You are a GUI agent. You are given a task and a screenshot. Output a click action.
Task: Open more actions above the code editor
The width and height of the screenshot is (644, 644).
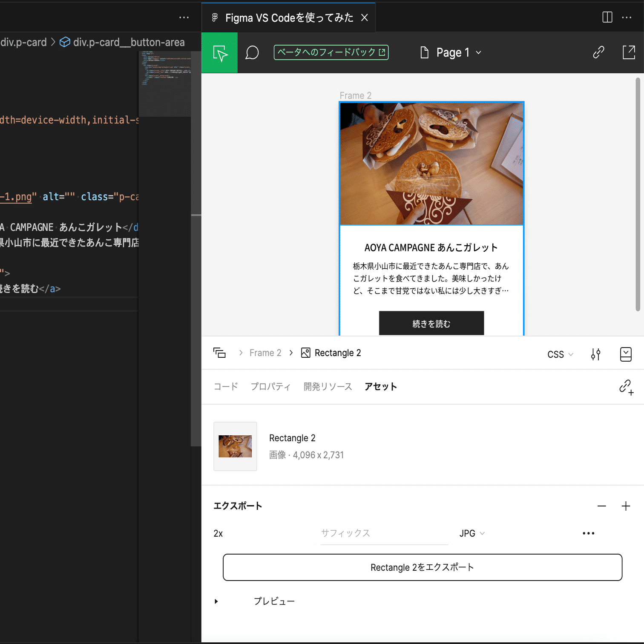pos(184,17)
